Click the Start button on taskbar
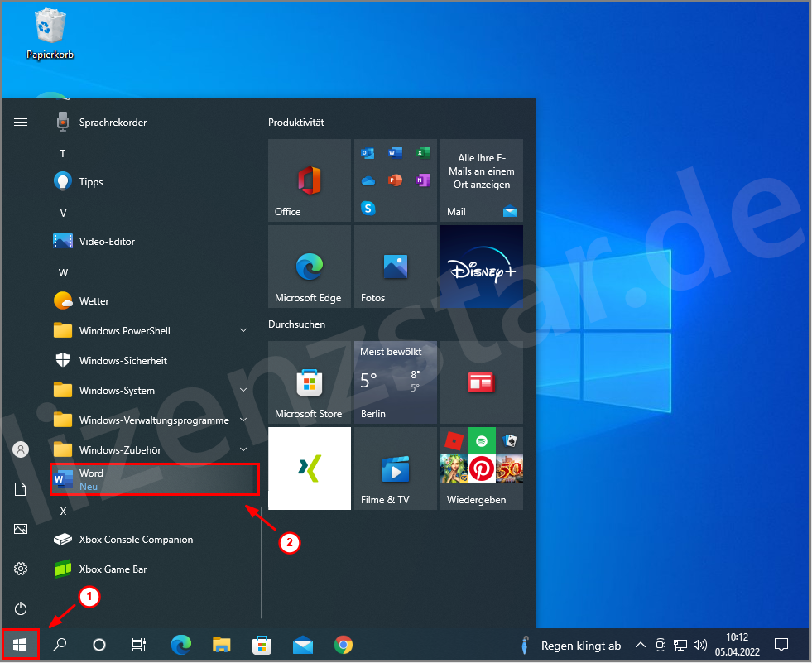 coord(20,645)
